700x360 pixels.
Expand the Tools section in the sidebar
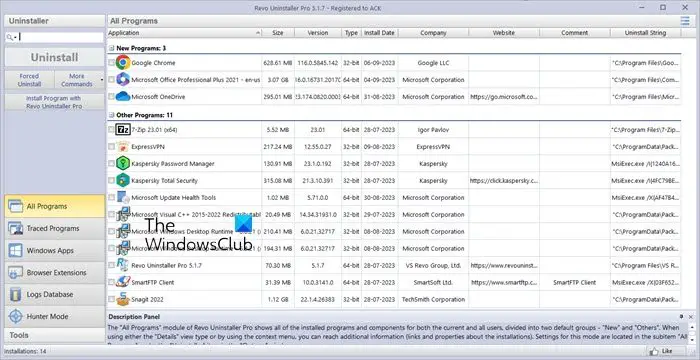coord(55,335)
